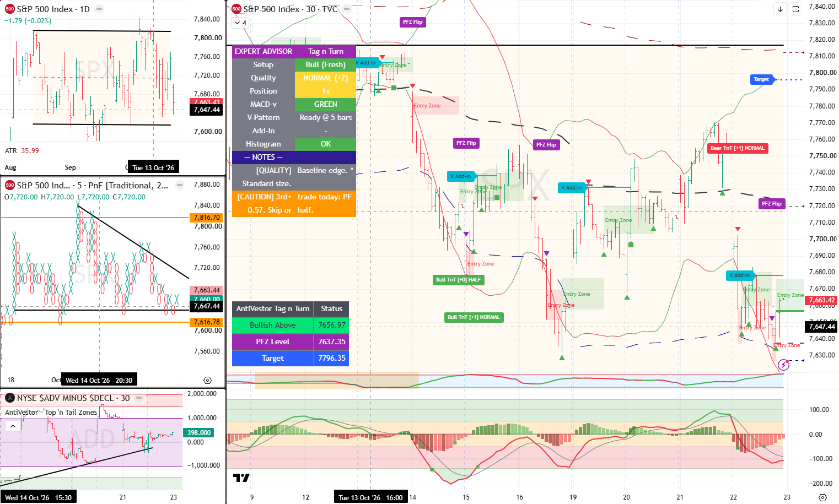This screenshot has height=504, width=839.
Task: Click the Bull TnT [+0] HALF label
Action: click(458, 280)
